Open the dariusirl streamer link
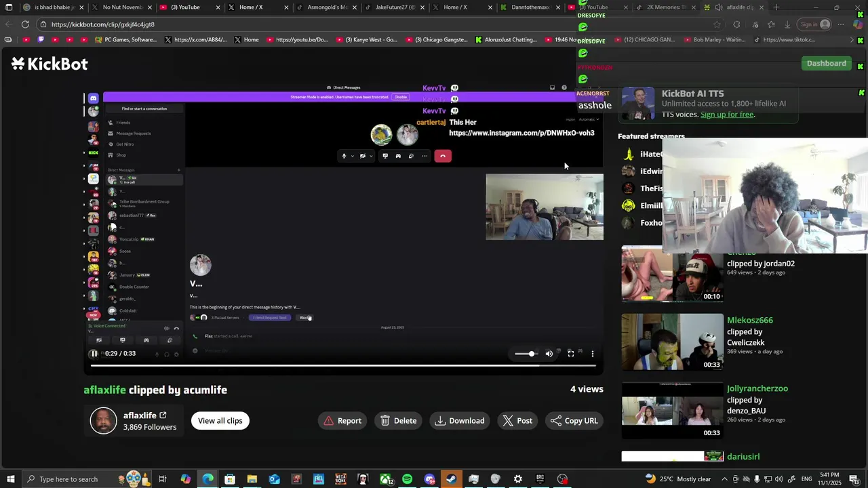Image resolution: width=868 pixels, height=488 pixels. pyautogui.click(x=743, y=456)
